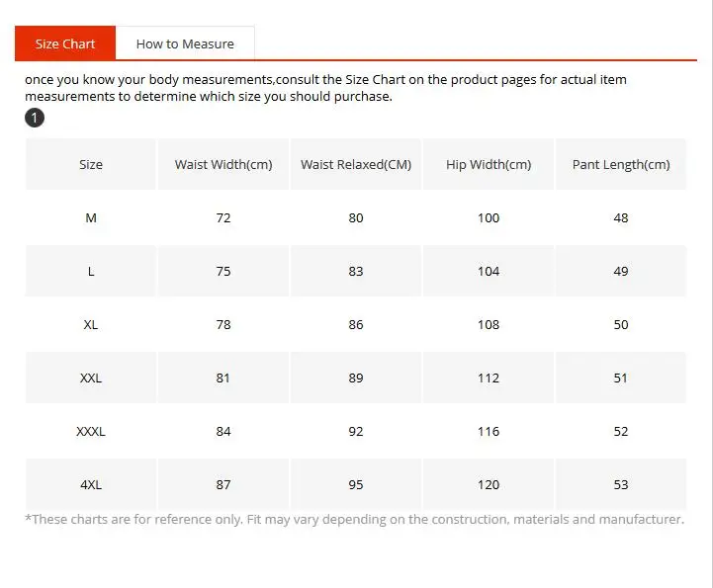
Task: Click waist width value 72
Action: coord(223,217)
